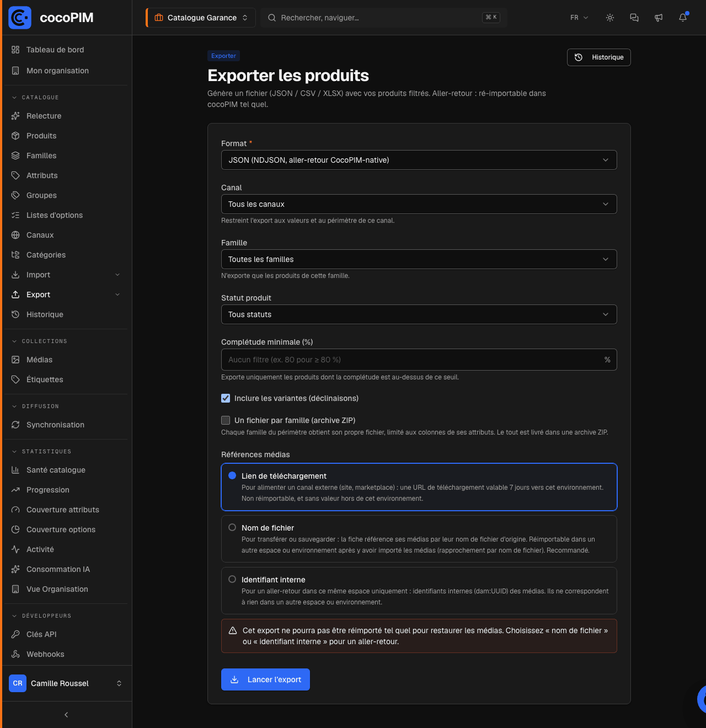Screen dimensions: 706x728
Task: Open the Canal dropdown
Action: click(x=419, y=204)
